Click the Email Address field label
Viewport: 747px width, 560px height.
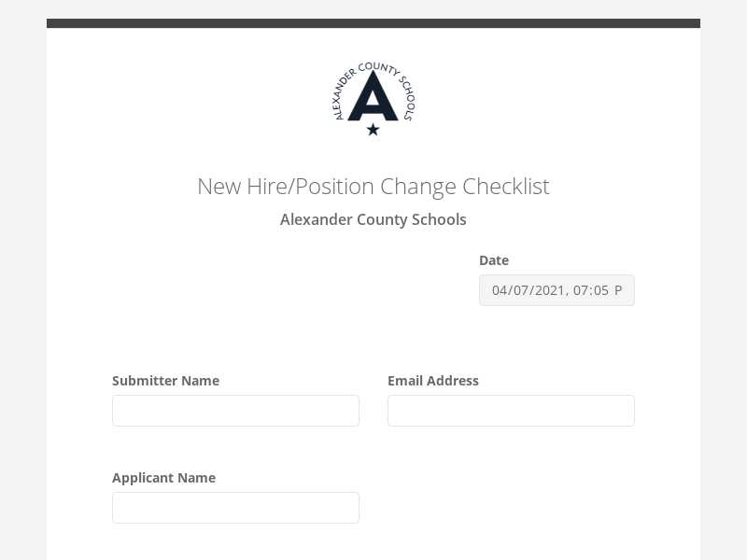click(433, 381)
